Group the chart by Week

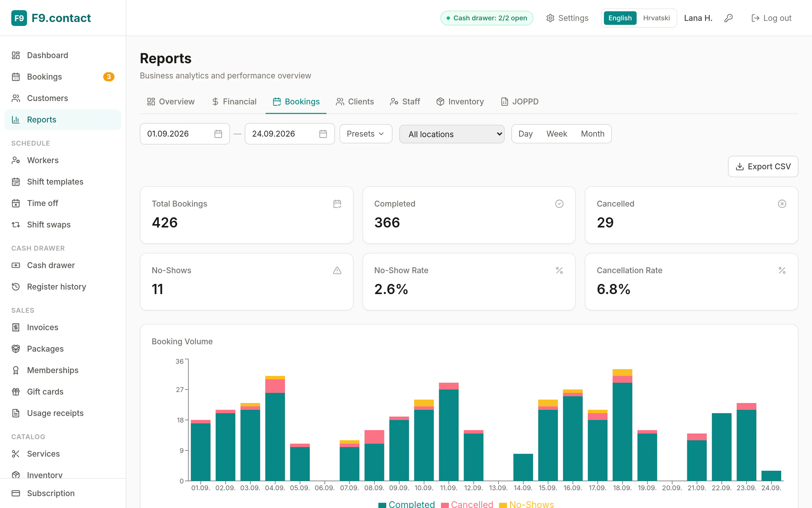[557, 134]
